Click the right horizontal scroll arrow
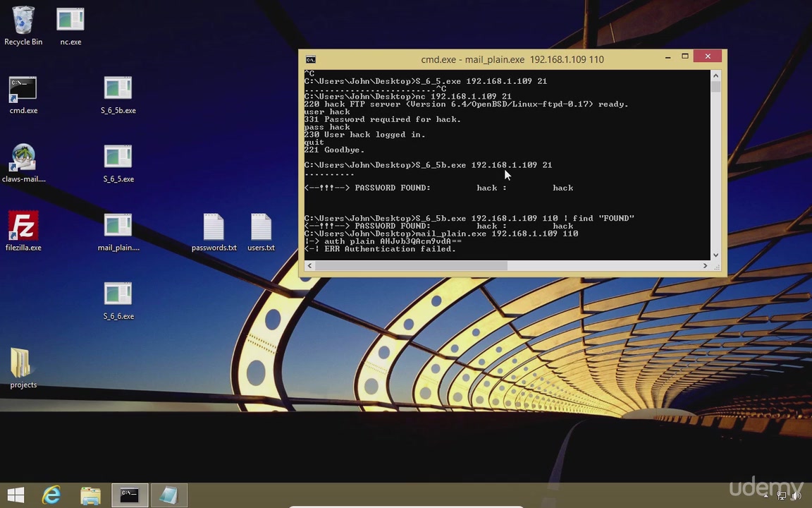This screenshot has width=812, height=508. [x=705, y=265]
